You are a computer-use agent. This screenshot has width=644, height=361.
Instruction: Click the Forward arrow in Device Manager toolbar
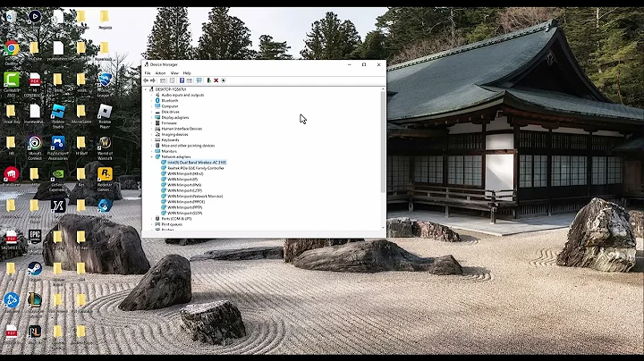click(153, 80)
